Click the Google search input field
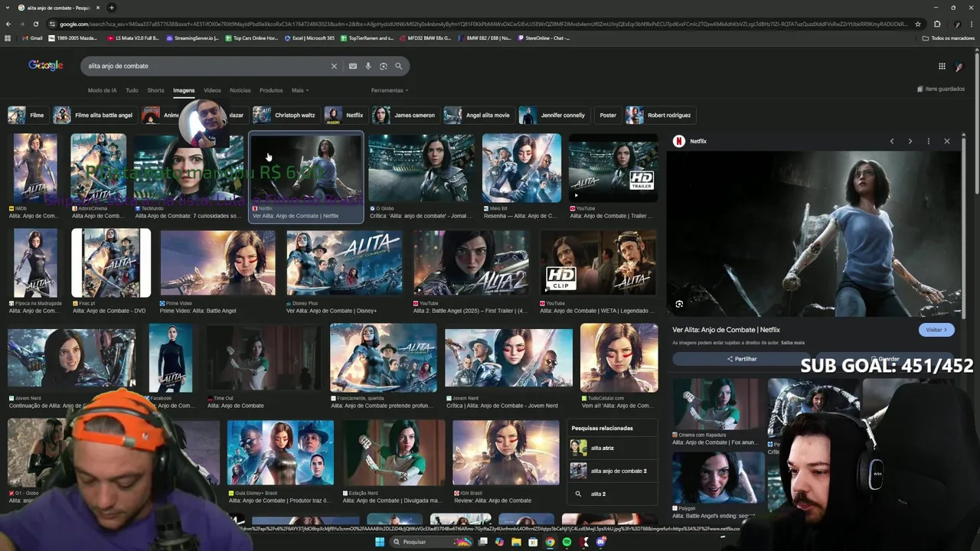The width and height of the screenshot is (980, 551). (207, 66)
